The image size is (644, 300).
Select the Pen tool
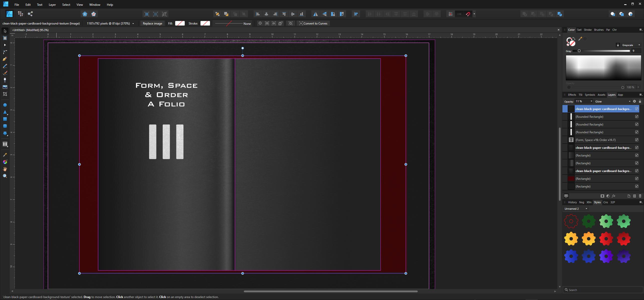5,59
